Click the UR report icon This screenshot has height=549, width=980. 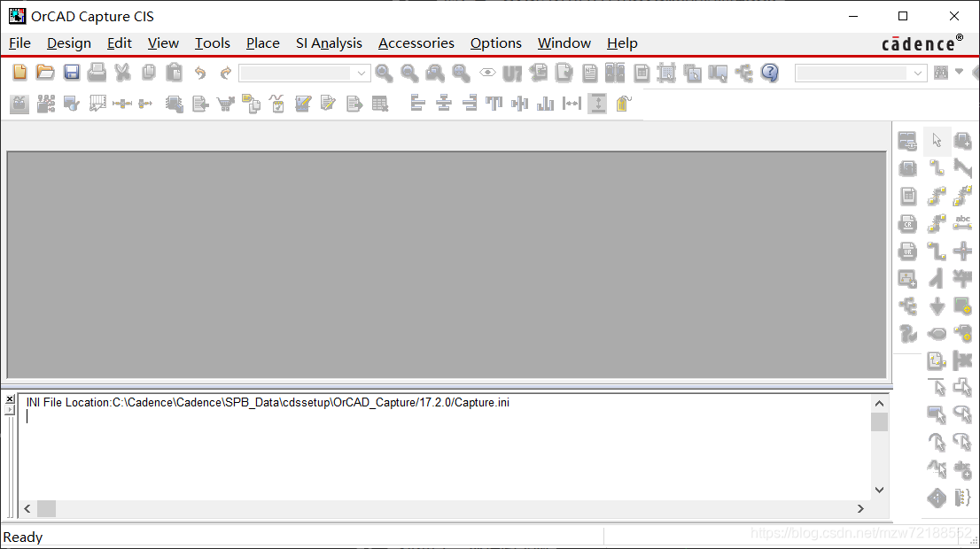pos(907,251)
